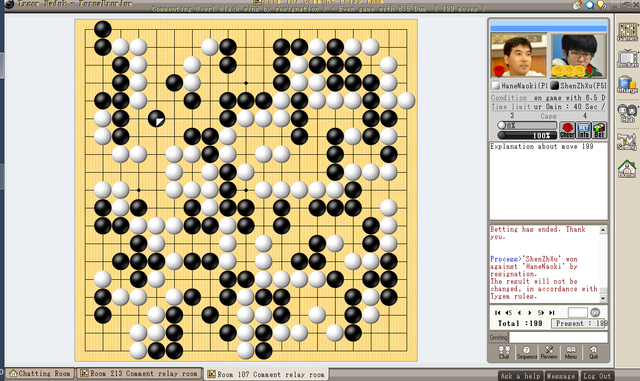Image resolution: width=640 pixels, height=381 pixels.
Task: Click the lightbulb icon in title bar
Action: point(602,4)
